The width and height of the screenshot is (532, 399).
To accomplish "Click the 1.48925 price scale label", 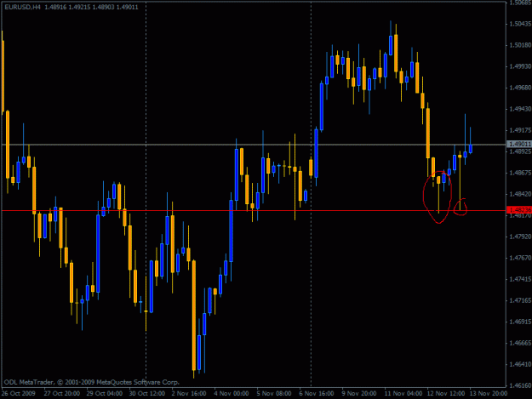I will coord(520,151).
